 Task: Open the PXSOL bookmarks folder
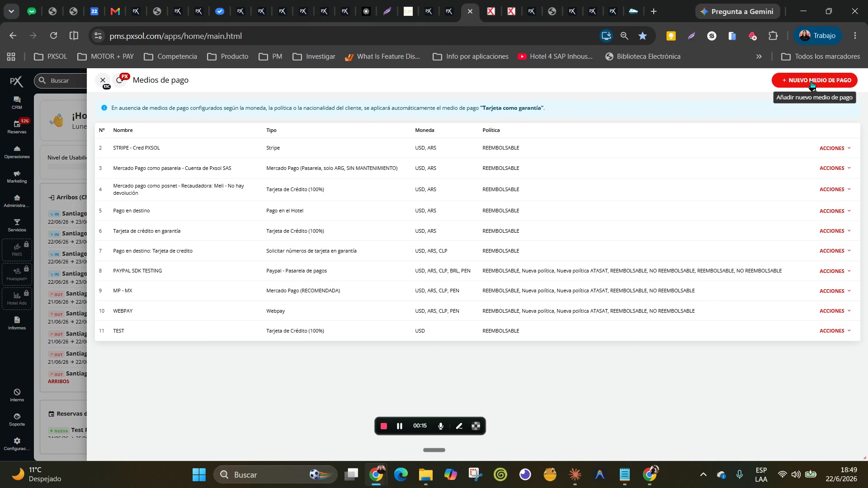click(x=51, y=56)
